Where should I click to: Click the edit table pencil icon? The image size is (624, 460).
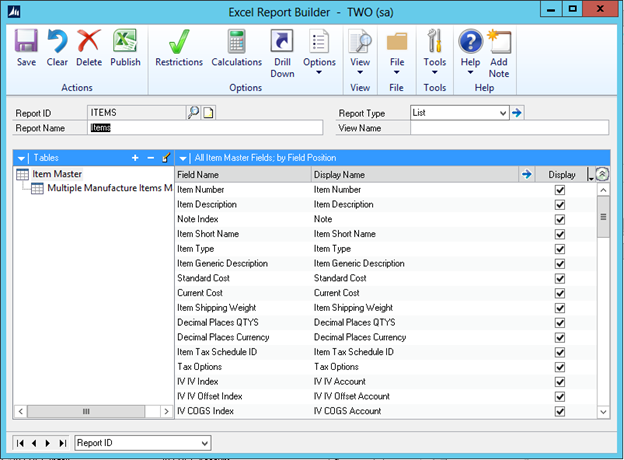click(166, 158)
